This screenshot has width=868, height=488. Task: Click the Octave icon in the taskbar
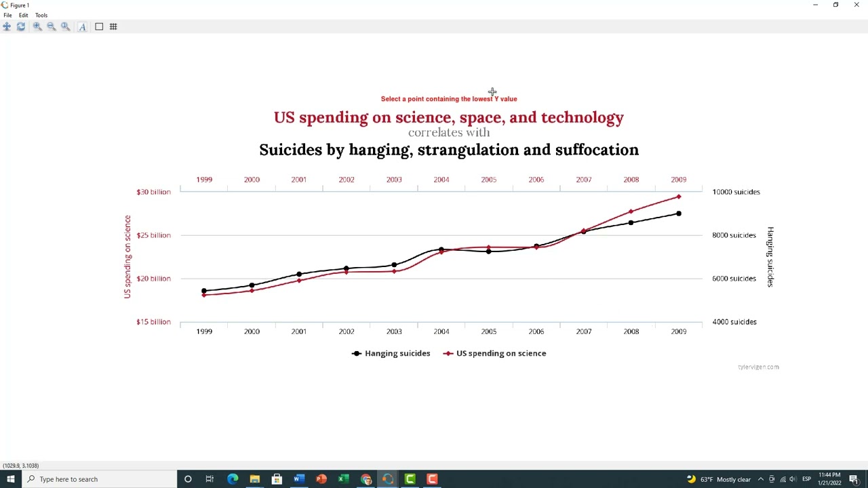388,479
